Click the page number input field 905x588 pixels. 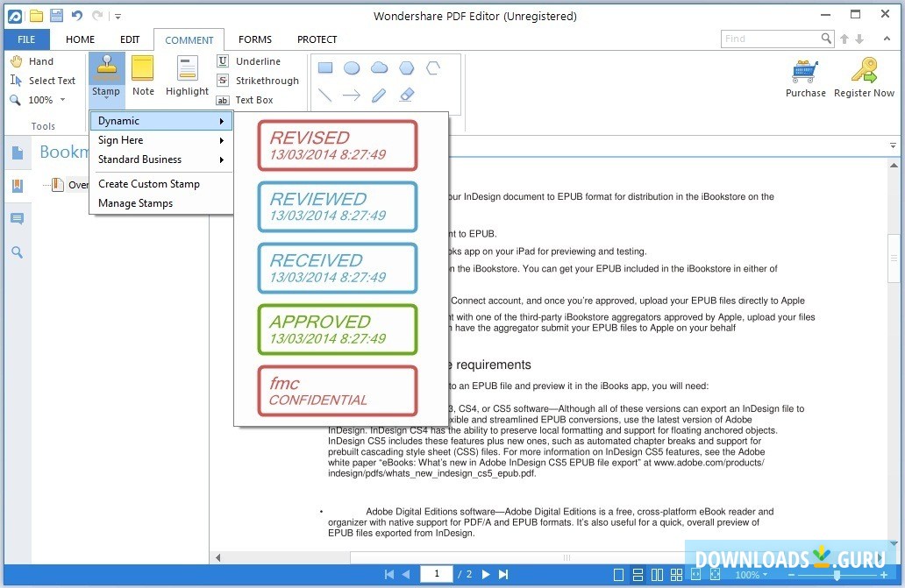(x=437, y=574)
